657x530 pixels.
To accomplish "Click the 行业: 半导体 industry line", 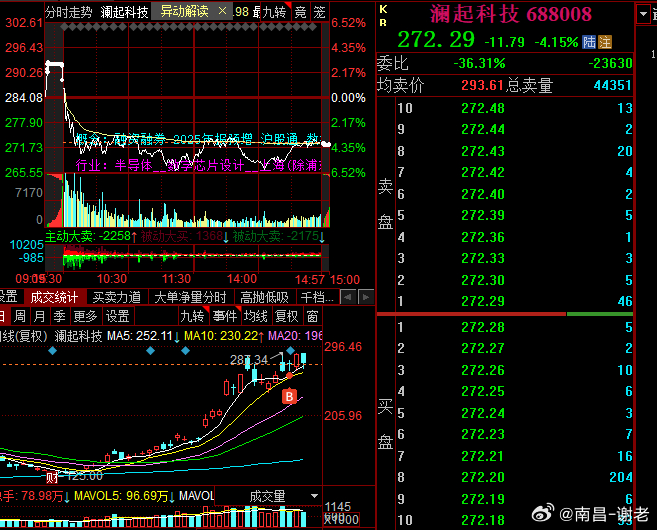I will pos(199,165).
